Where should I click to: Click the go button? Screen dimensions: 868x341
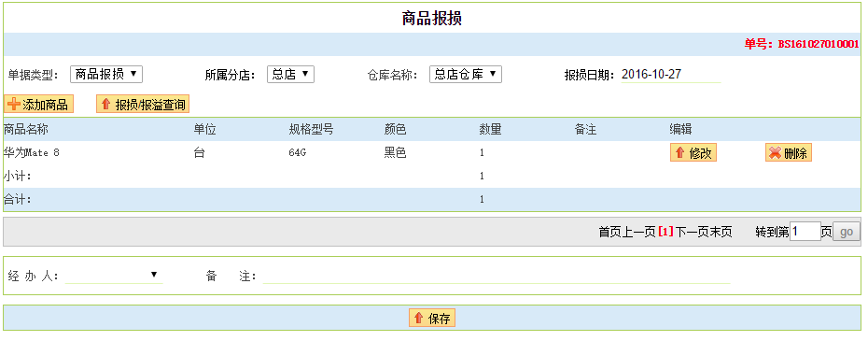click(x=847, y=232)
